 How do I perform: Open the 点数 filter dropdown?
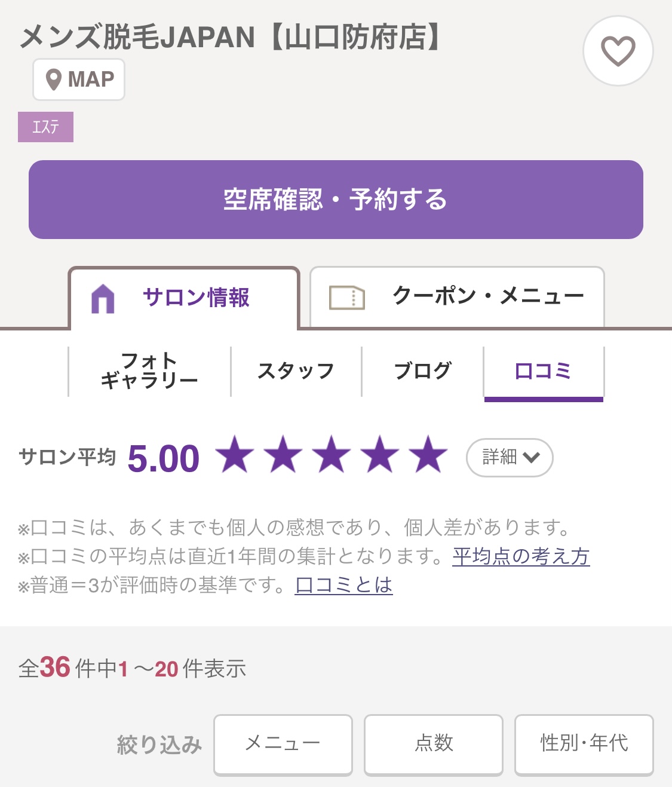point(434,744)
